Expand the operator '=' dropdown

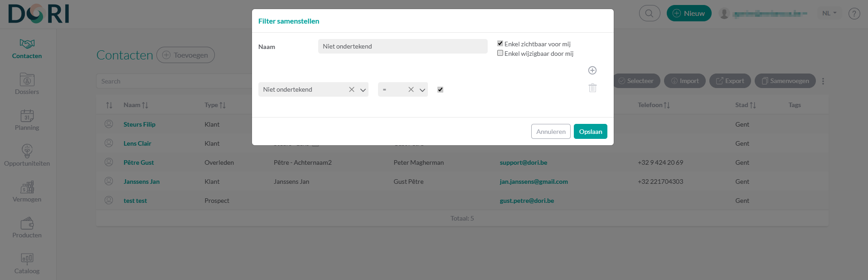(x=422, y=90)
